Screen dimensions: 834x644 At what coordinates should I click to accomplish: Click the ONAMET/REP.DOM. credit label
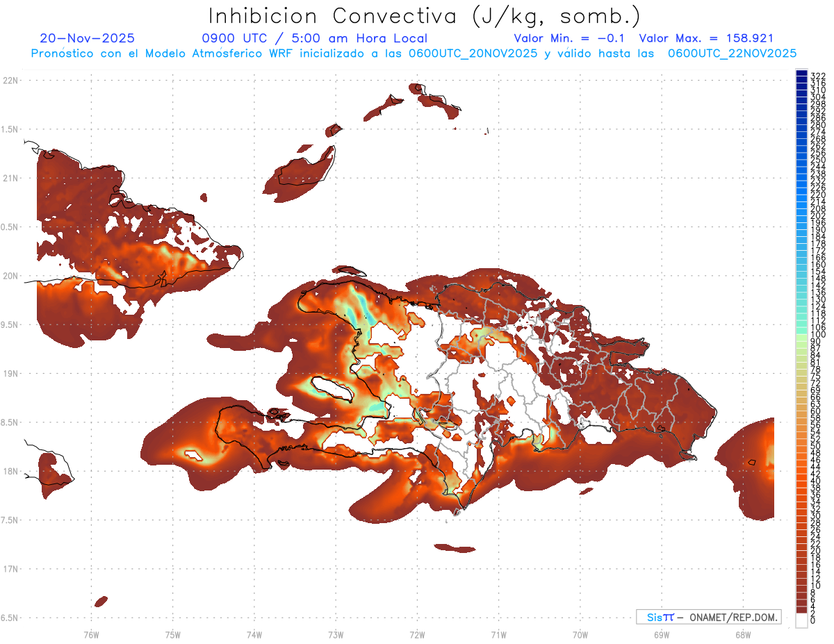click(733, 617)
